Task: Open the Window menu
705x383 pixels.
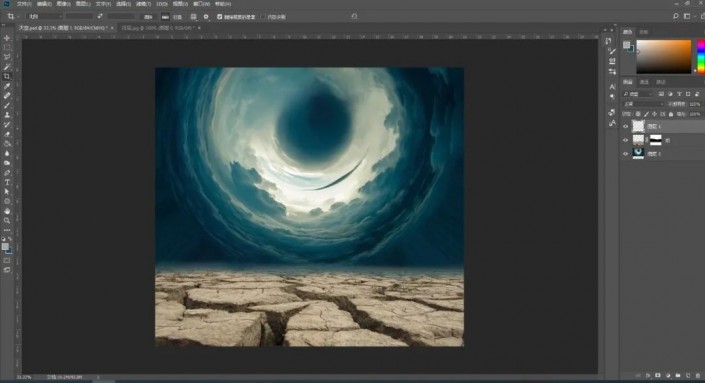Action: point(201,4)
